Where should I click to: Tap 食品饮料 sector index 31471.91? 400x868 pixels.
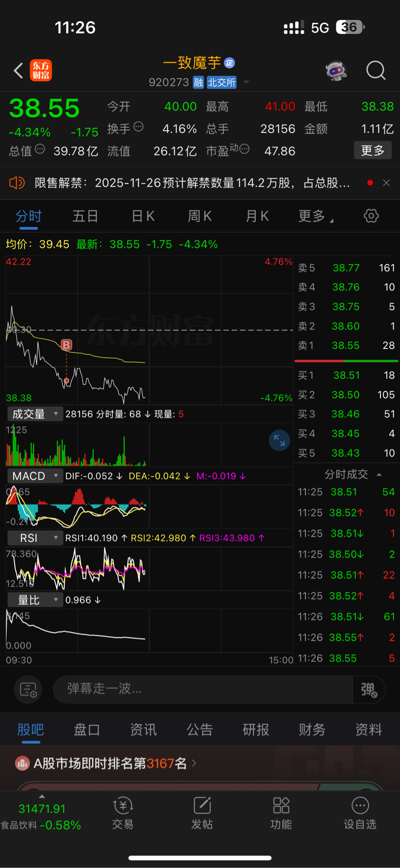coord(42,816)
